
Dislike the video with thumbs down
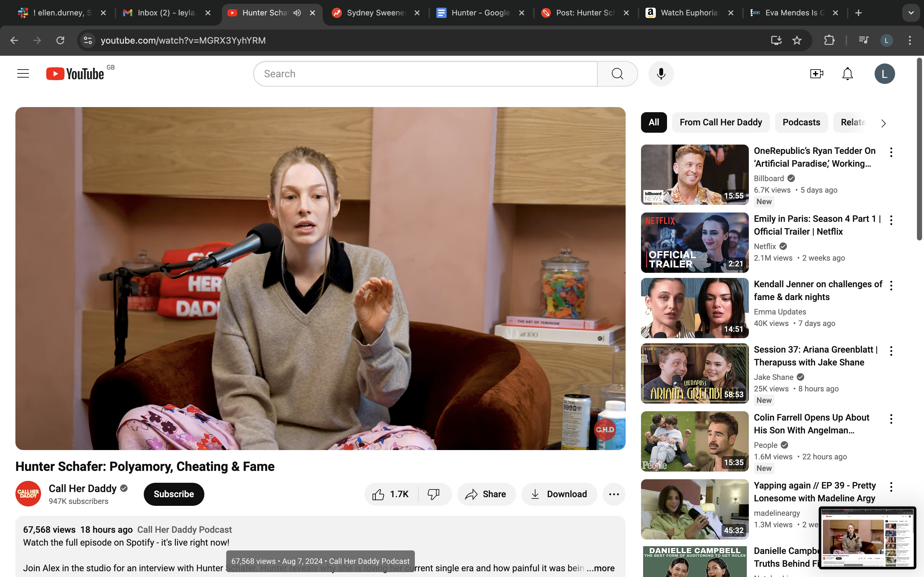pyautogui.click(x=433, y=494)
